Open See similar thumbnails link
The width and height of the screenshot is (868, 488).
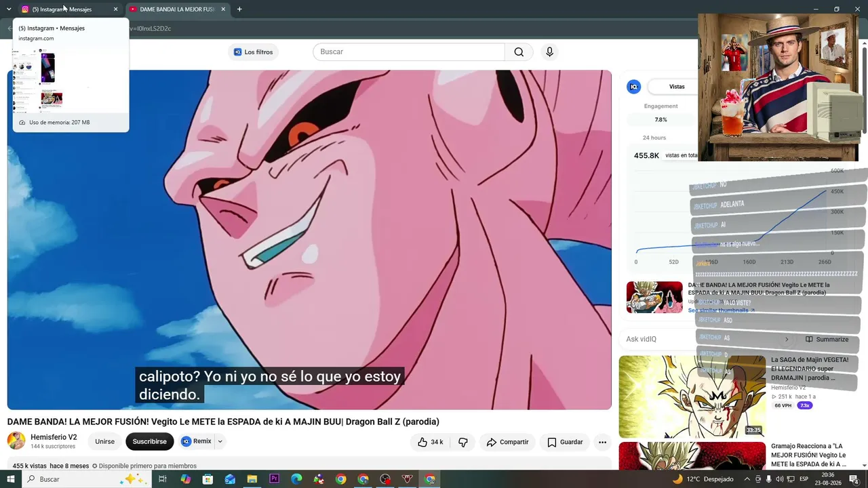point(722,310)
